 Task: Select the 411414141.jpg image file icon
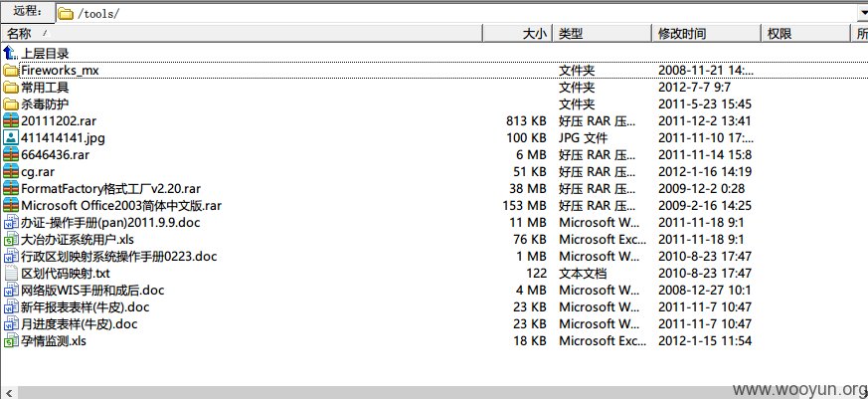click(x=11, y=137)
